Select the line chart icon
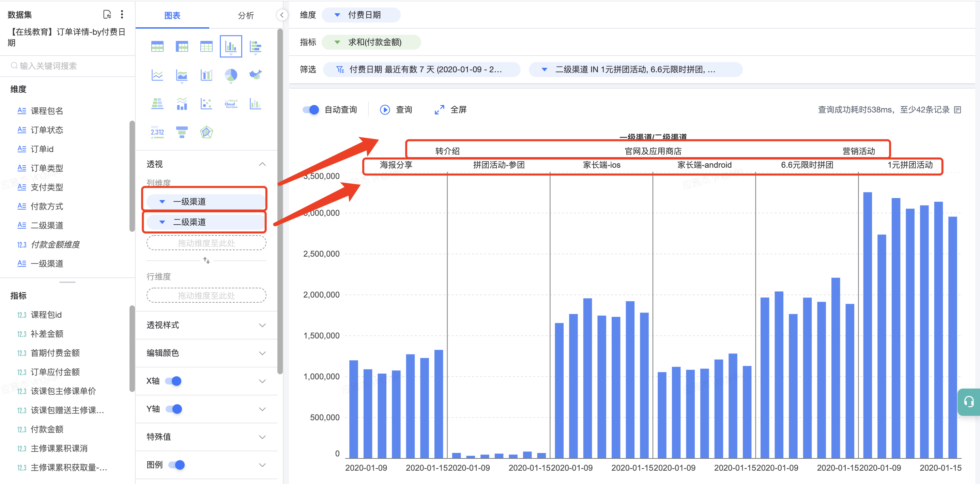 (x=157, y=75)
